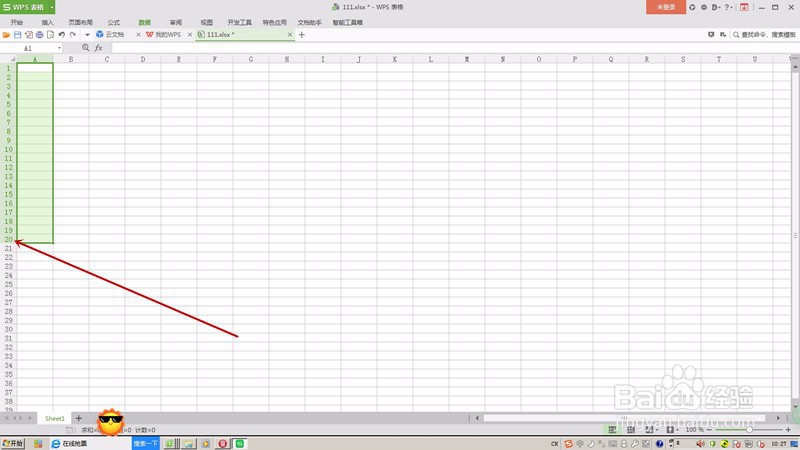This screenshot has width=800, height=450.
Task: Select the 数据 ribbon tab
Action: click(144, 22)
